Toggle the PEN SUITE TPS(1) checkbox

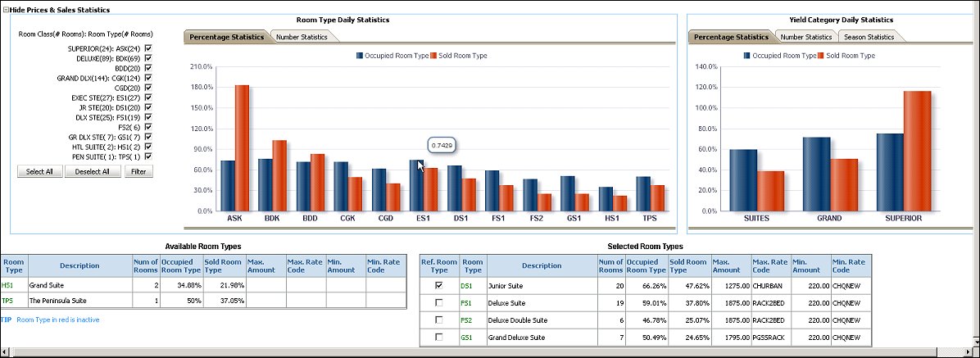click(x=148, y=156)
